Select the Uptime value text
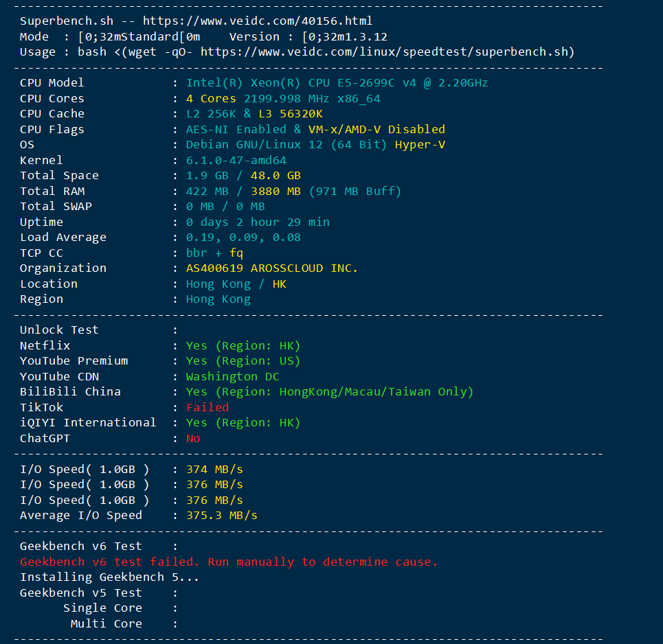 click(258, 222)
